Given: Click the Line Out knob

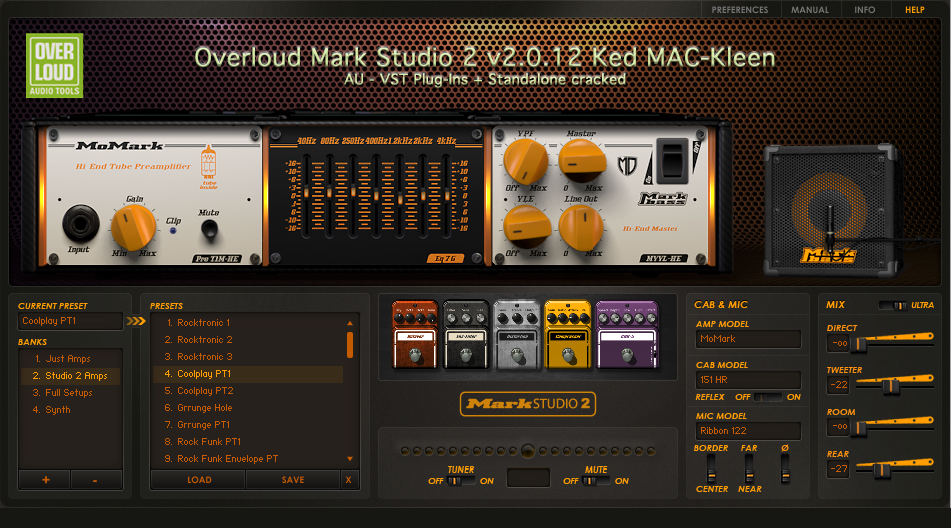Looking at the screenshot, I should point(581,227).
